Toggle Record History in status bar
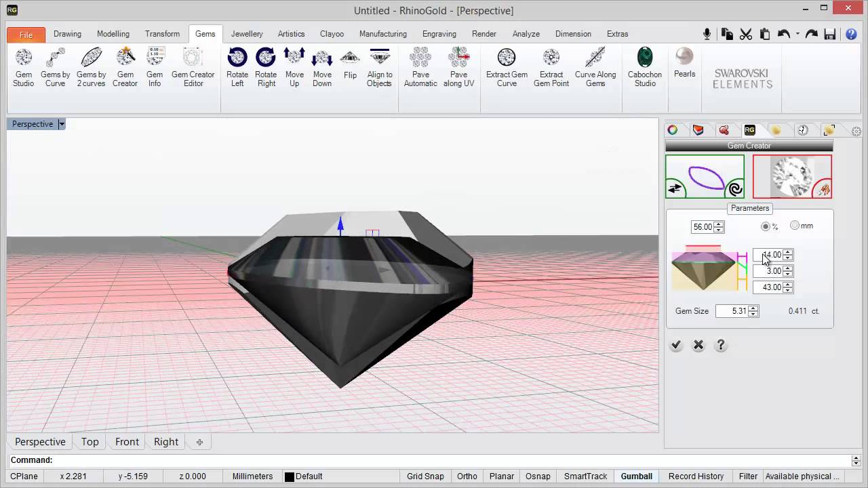The image size is (868, 488). click(x=696, y=476)
